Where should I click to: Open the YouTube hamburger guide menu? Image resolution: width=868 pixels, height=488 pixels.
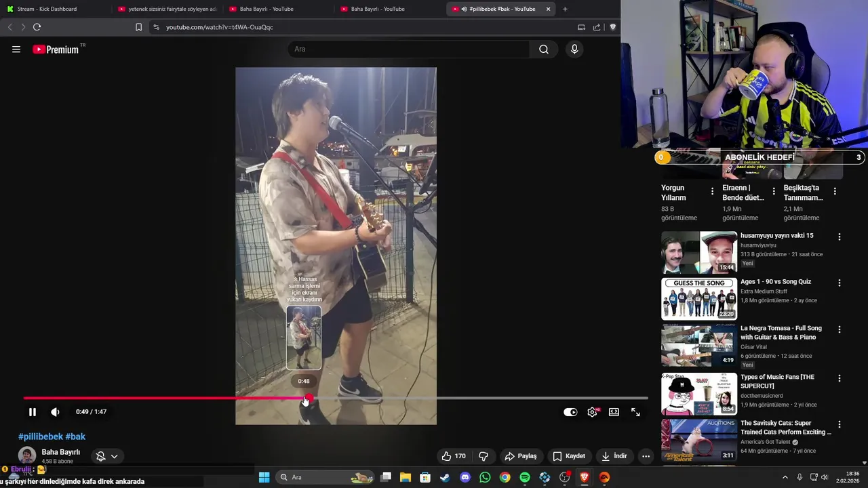pos(16,49)
